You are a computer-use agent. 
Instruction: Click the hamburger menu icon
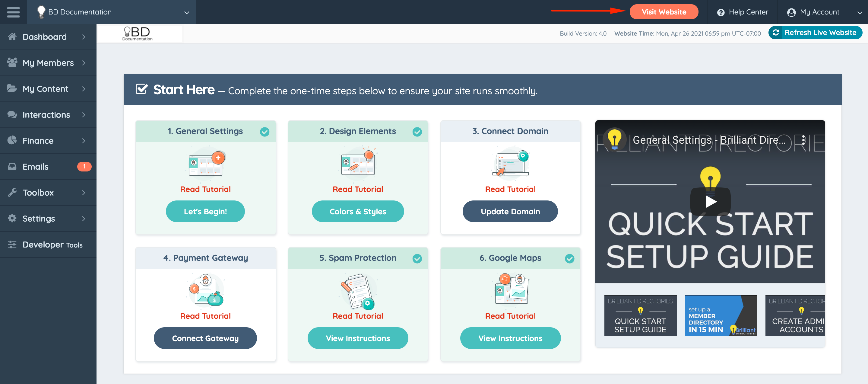[x=13, y=12]
